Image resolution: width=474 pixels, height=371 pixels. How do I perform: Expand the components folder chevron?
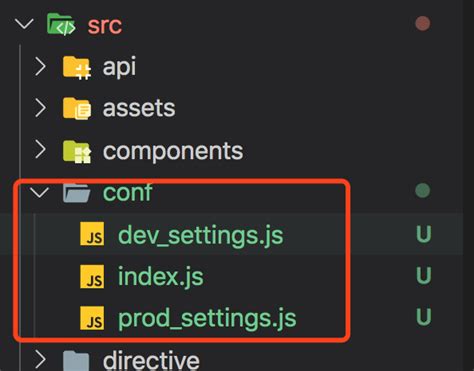tap(40, 150)
